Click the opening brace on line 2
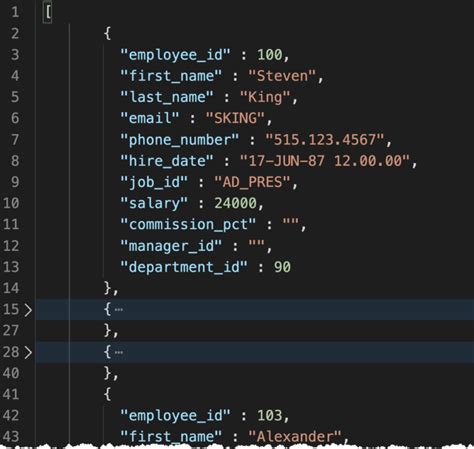This screenshot has width=474, height=449. (x=107, y=33)
